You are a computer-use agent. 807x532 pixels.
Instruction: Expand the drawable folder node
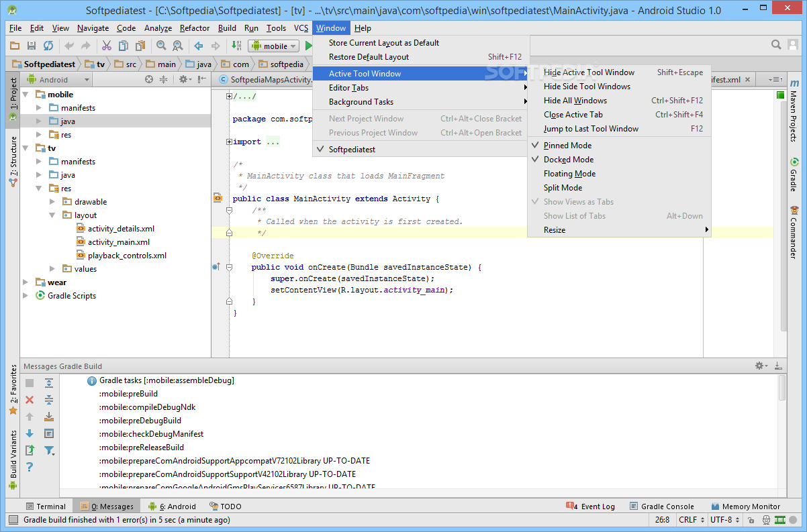(x=53, y=202)
